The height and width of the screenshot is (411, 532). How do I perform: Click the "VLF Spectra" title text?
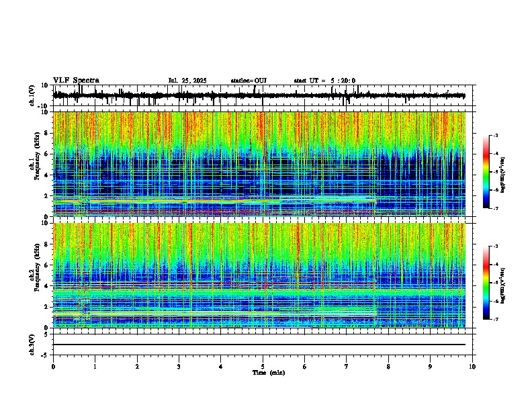click(76, 81)
